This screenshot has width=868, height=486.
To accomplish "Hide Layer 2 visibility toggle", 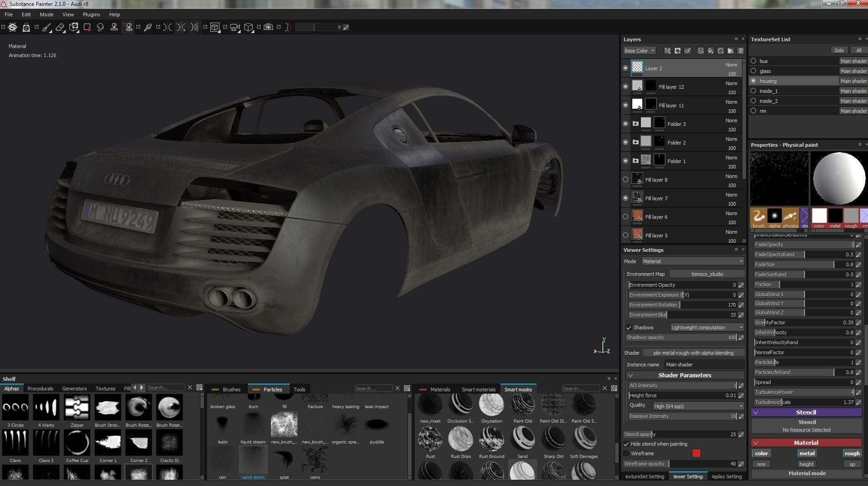I will click(626, 68).
